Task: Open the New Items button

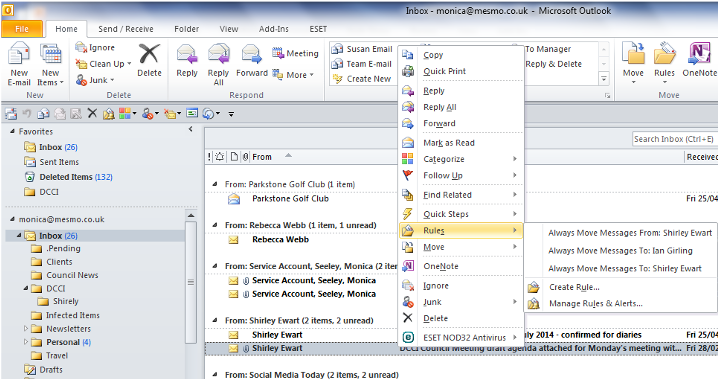Action: tap(50, 64)
